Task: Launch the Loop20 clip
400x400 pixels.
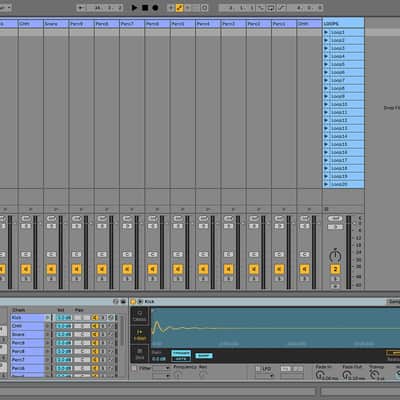Action: click(326, 184)
